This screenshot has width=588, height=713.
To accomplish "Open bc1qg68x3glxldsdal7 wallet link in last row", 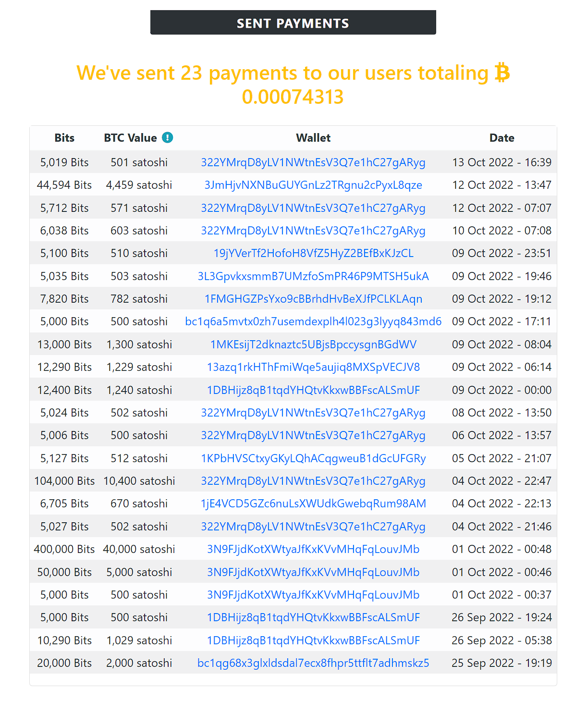I will click(x=313, y=663).
